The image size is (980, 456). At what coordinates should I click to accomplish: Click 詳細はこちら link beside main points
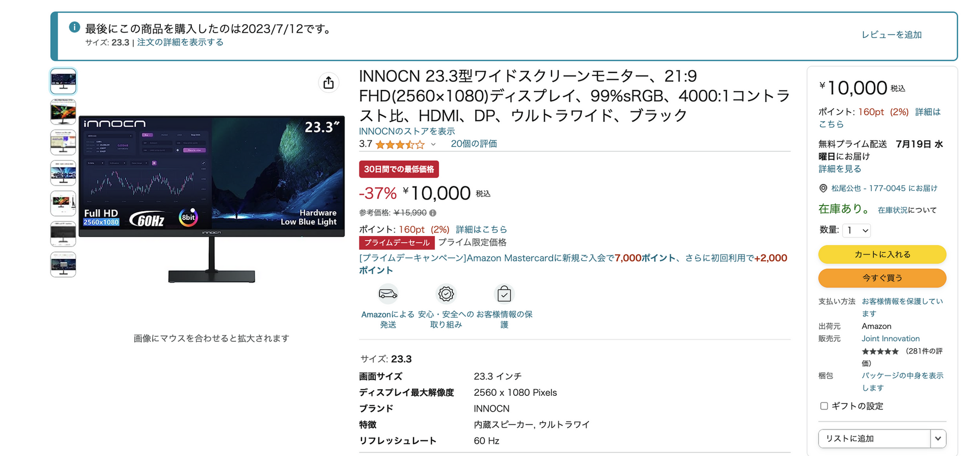click(481, 230)
